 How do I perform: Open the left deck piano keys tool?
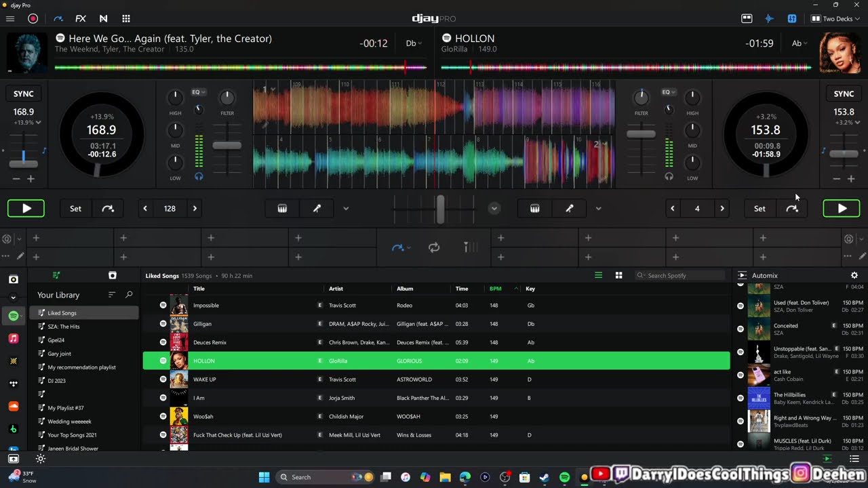(282, 209)
